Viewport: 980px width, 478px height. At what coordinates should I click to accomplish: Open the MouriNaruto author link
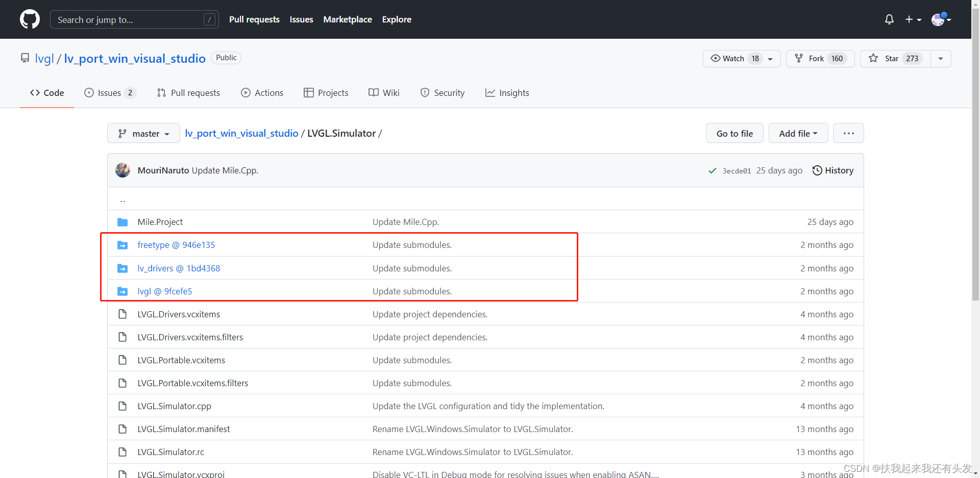click(x=163, y=170)
